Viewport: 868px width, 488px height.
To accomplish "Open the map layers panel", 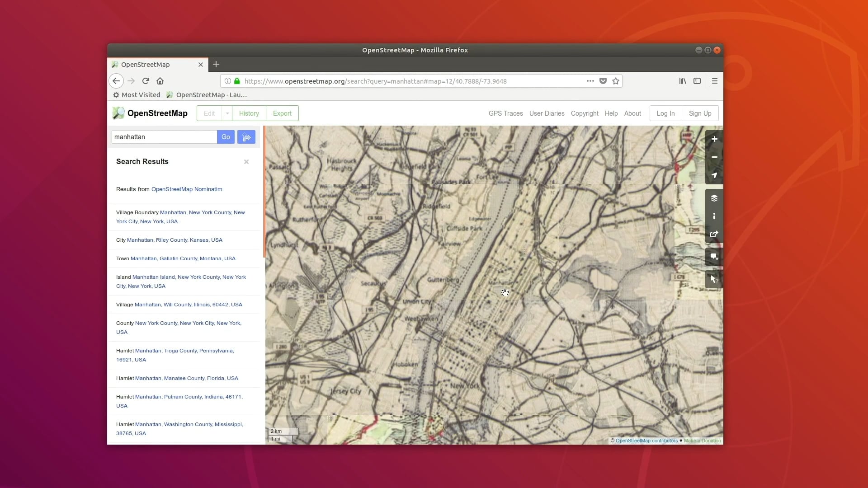I will coord(713,198).
